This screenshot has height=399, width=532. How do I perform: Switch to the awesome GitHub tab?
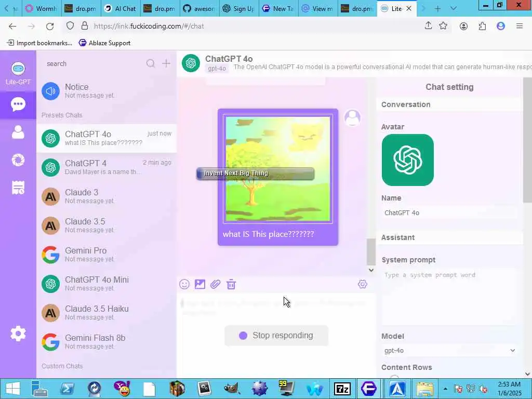(199, 8)
